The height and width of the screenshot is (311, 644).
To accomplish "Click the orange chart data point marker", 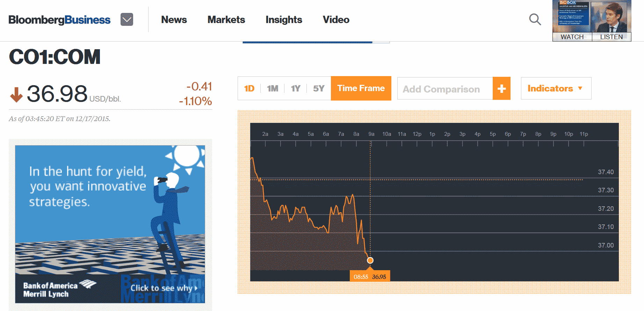I will 370,260.
